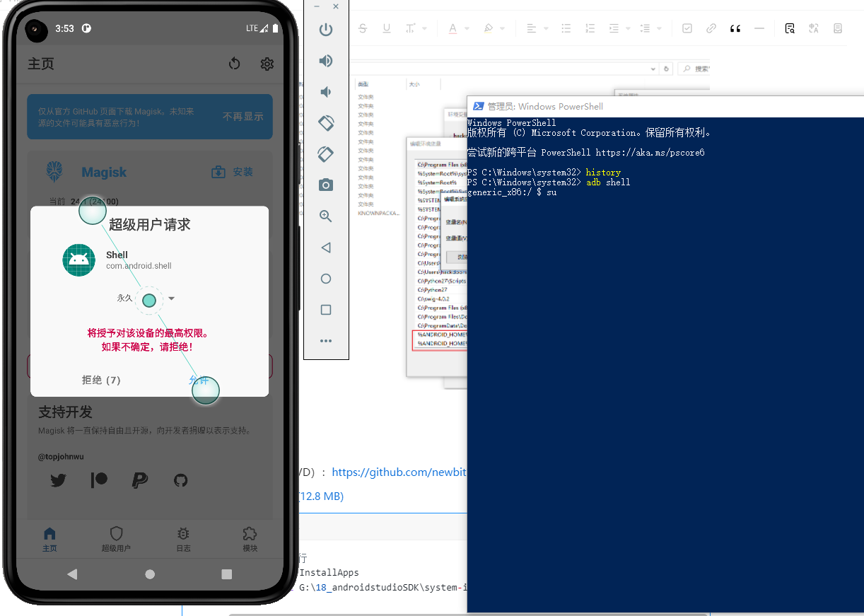
Task: Tap the Twitter icon under 支持开发
Action: coord(58,480)
